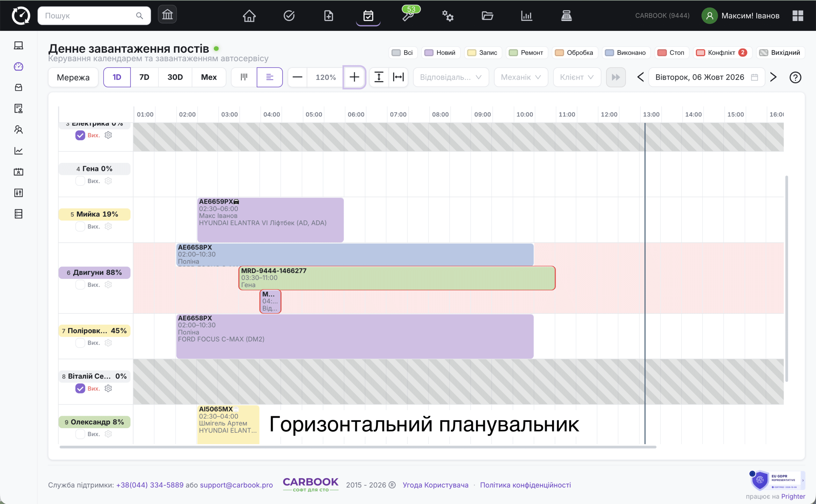Image resolution: width=816 pixels, height=504 pixels.
Task: Filter by Конфлікт status swatch
Action: point(722,53)
